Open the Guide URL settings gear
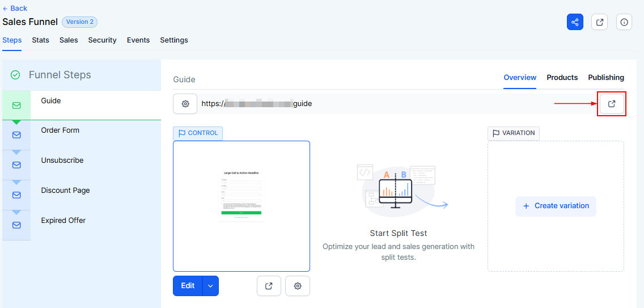 (x=185, y=104)
